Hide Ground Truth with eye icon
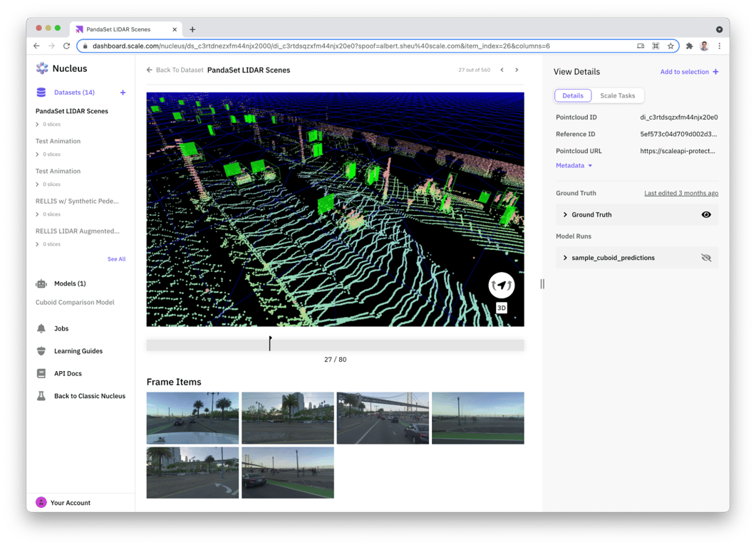This screenshot has height=547, width=756. coord(706,214)
